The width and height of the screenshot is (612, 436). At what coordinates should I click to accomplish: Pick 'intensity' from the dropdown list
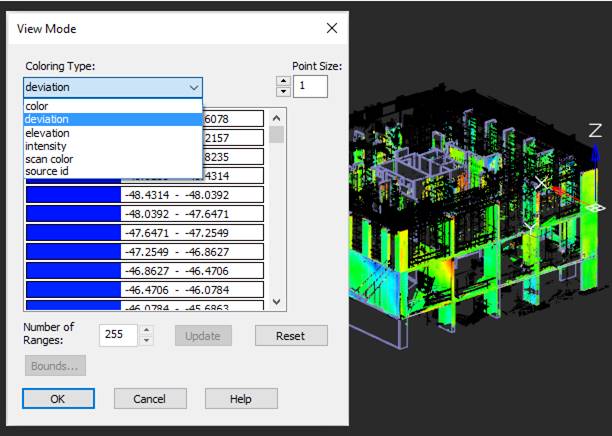click(x=46, y=146)
